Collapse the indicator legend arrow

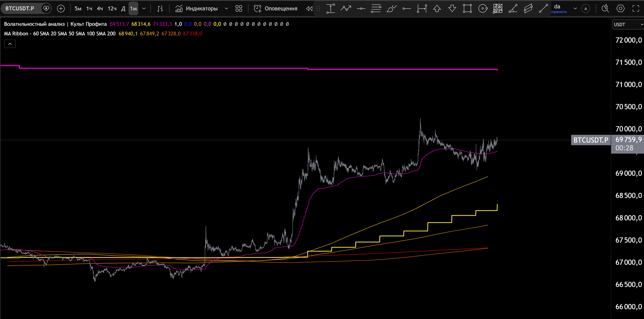click(10, 44)
